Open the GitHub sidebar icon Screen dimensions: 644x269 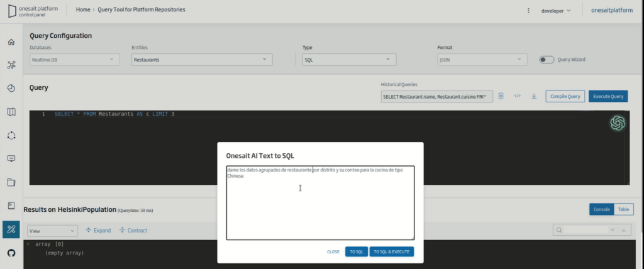[x=11, y=253]
